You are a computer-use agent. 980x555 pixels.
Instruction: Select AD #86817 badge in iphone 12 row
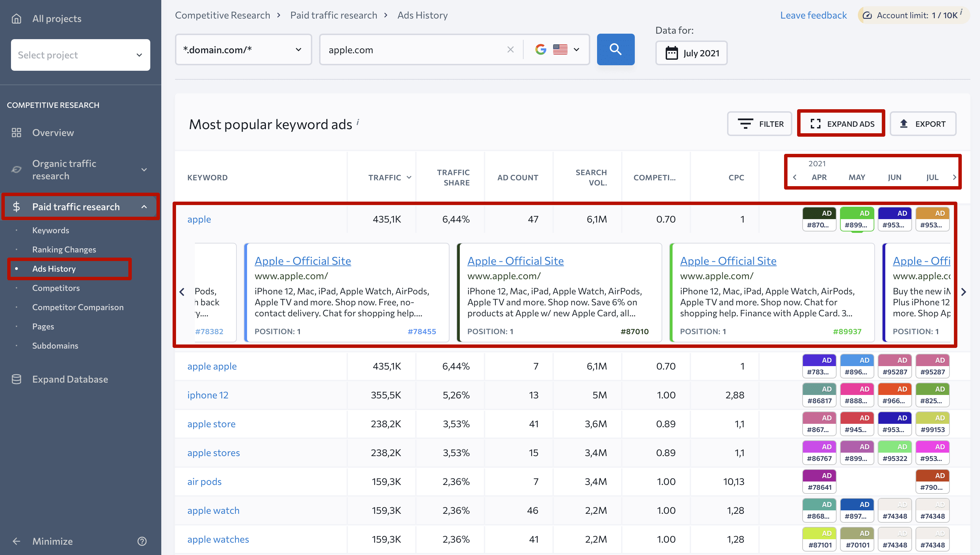[x=819, y=395]
